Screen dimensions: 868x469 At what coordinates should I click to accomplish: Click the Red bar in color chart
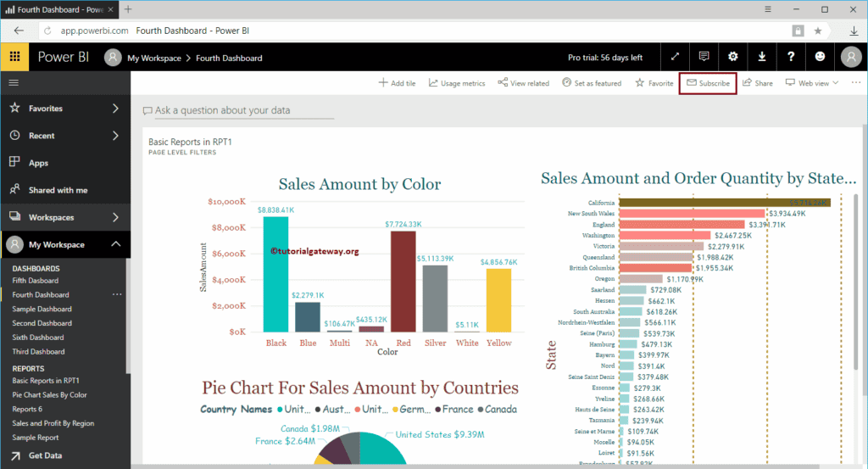coord(403,282)
